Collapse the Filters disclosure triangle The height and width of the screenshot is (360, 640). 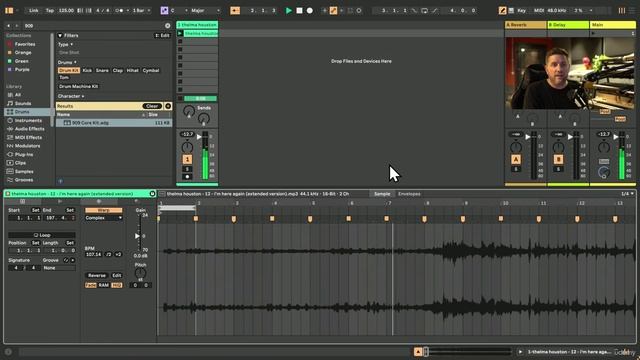point(60,36)
